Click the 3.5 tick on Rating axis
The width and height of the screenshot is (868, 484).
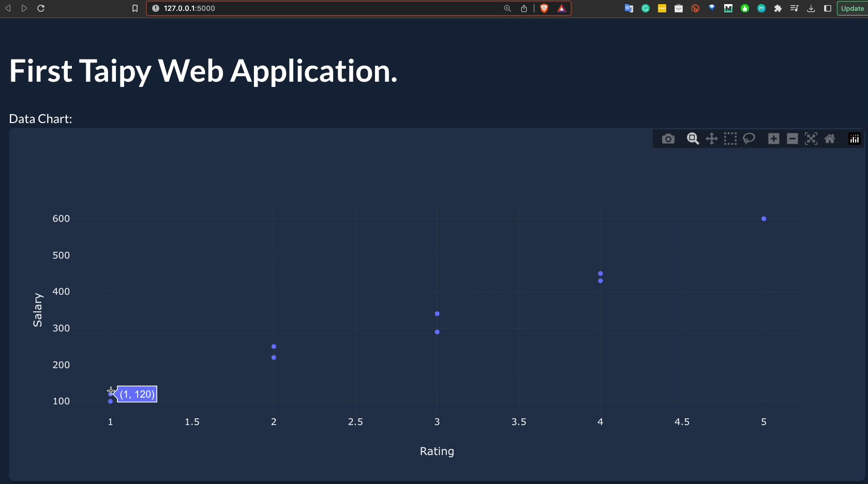pos(519,422)
